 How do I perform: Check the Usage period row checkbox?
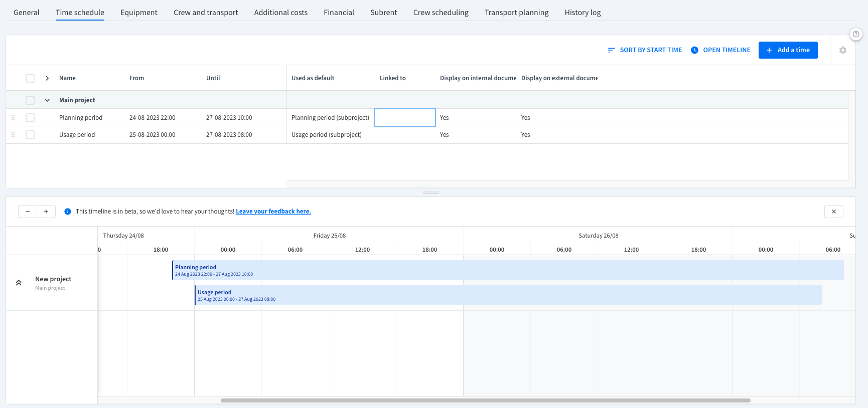pos(30,135)
